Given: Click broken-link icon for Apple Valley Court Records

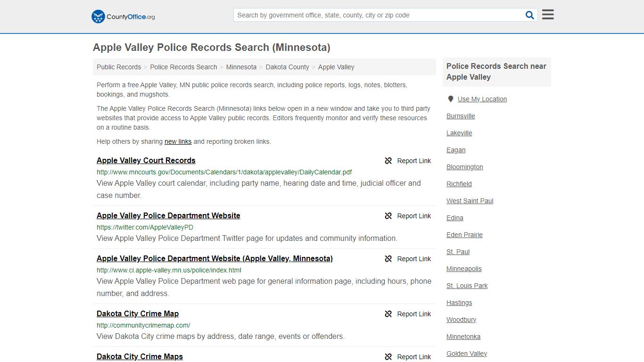Looking at the screenshot, I should tap(388, 161).
